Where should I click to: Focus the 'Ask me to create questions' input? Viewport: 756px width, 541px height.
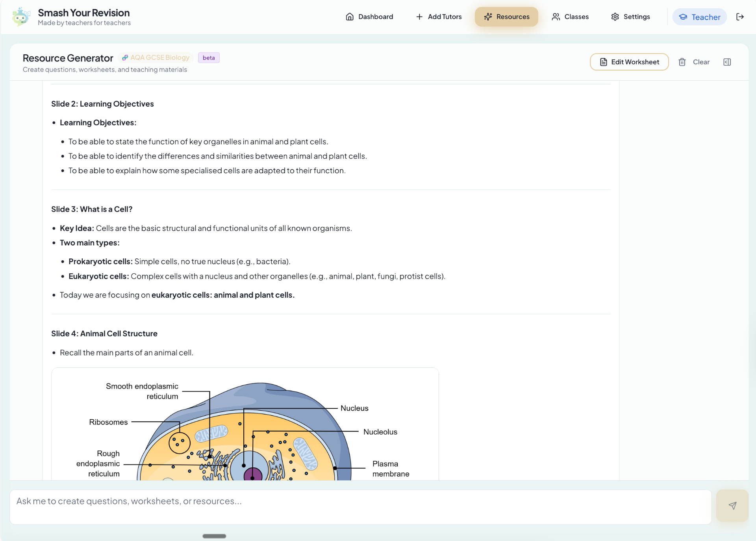pyautogui.click(x=360, y=507)
